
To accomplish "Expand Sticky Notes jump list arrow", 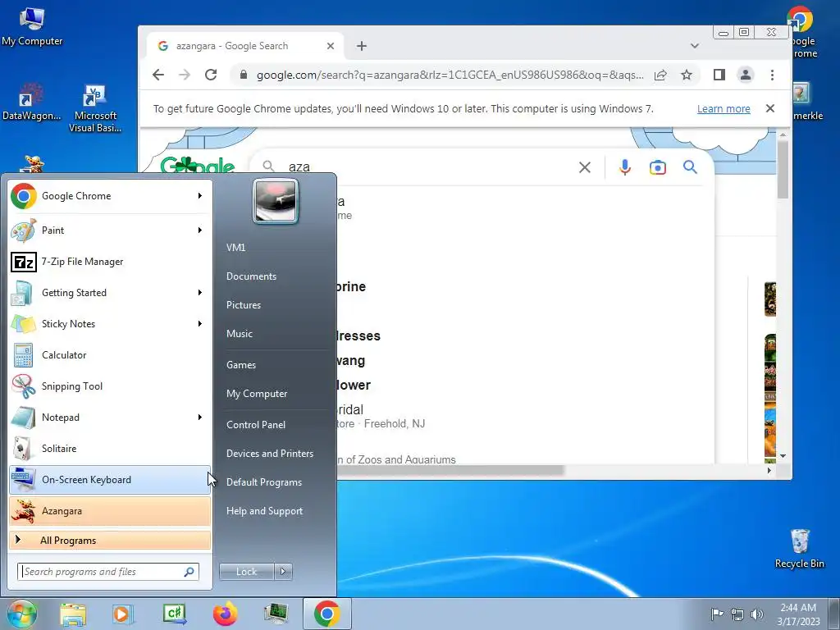I will tap(200, 323).
